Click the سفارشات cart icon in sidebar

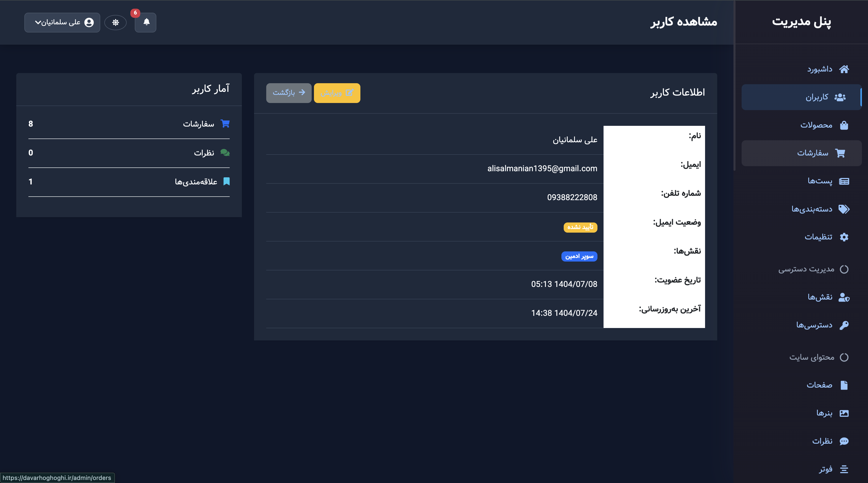[x=840, y=153]
